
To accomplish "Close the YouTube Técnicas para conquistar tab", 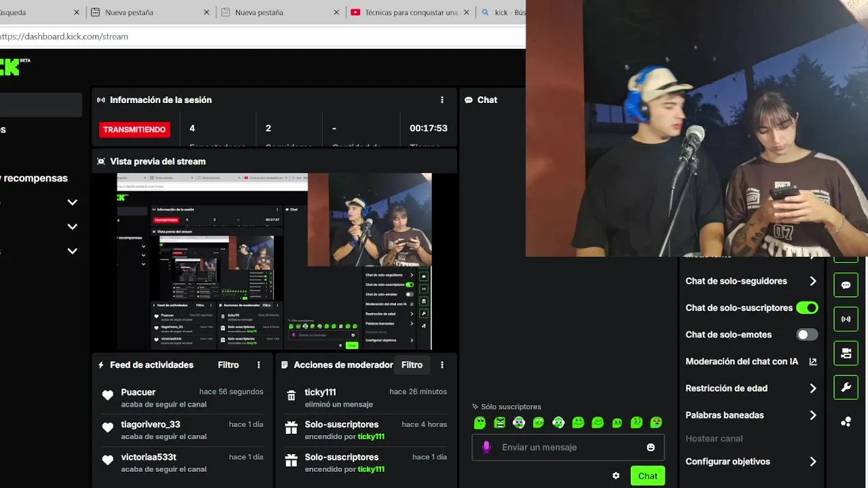I will click(466, 12).
